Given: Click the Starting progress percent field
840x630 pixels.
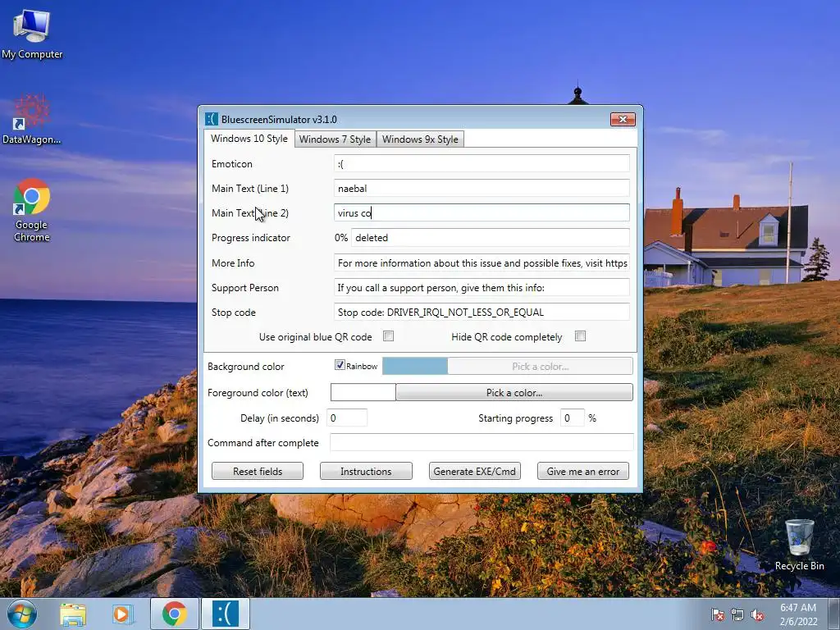Looking at the screenshot, I should (572, 418).
